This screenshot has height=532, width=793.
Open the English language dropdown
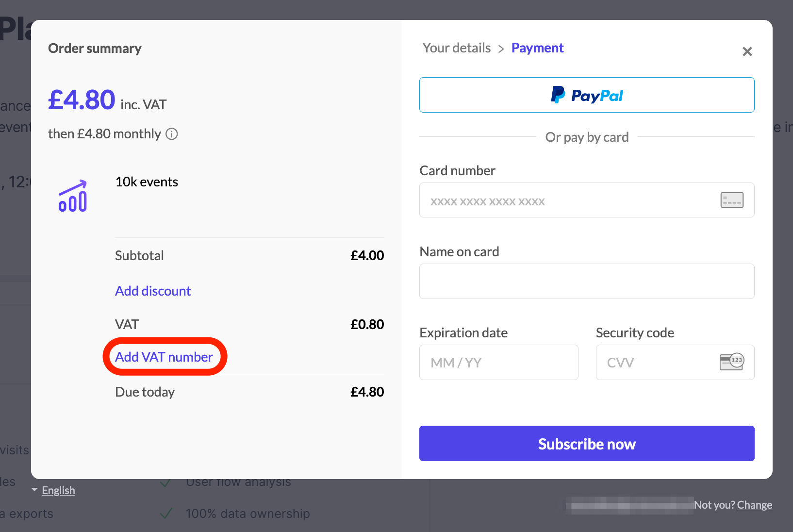(x=53, y=490)
